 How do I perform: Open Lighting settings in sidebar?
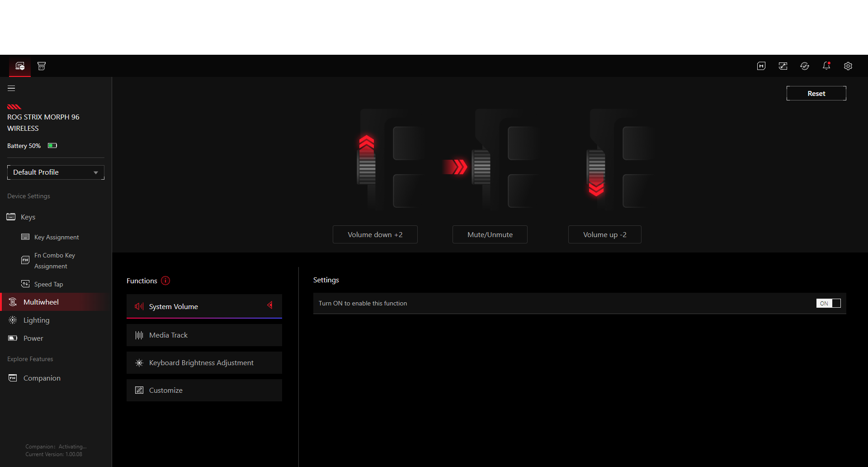36,320
